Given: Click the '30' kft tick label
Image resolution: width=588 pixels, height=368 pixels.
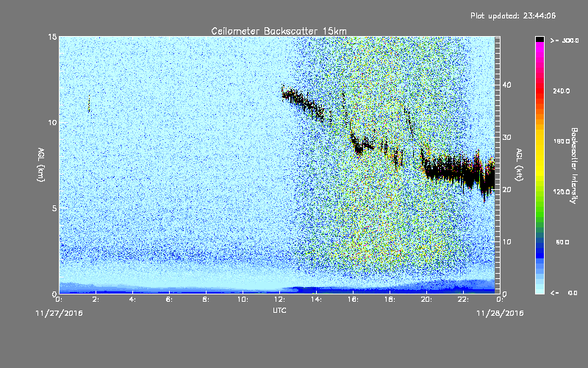Looking at the screenshot, I should pyautogui.click(x=506, y=138).
